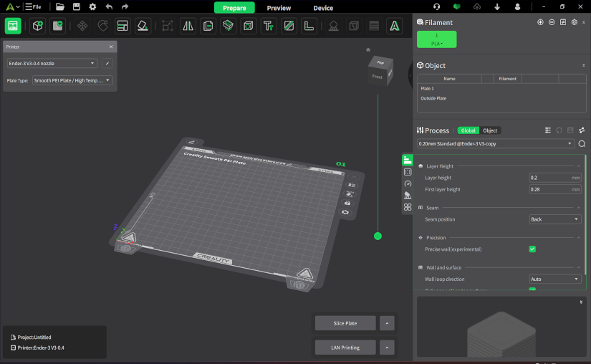Image resolution: width=591 pixels, height=364 pixels.
Task: Open project with the folder icon
Action: click(60, 6)
